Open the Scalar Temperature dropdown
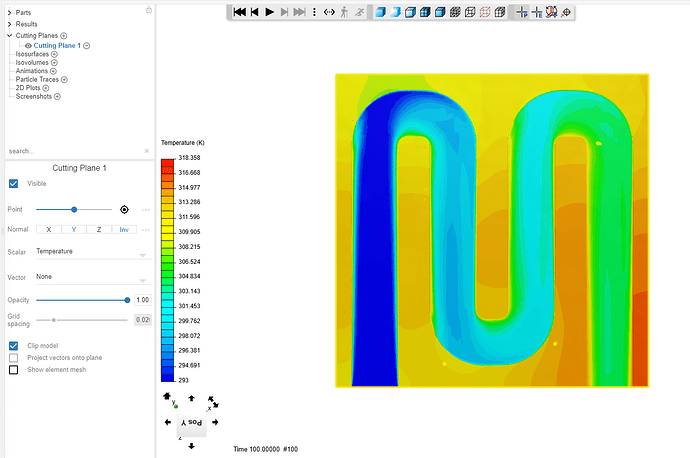 click(92, 254)
